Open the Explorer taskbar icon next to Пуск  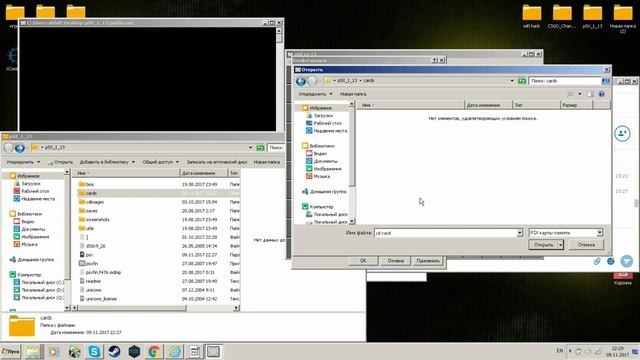(x=33, y=351)
